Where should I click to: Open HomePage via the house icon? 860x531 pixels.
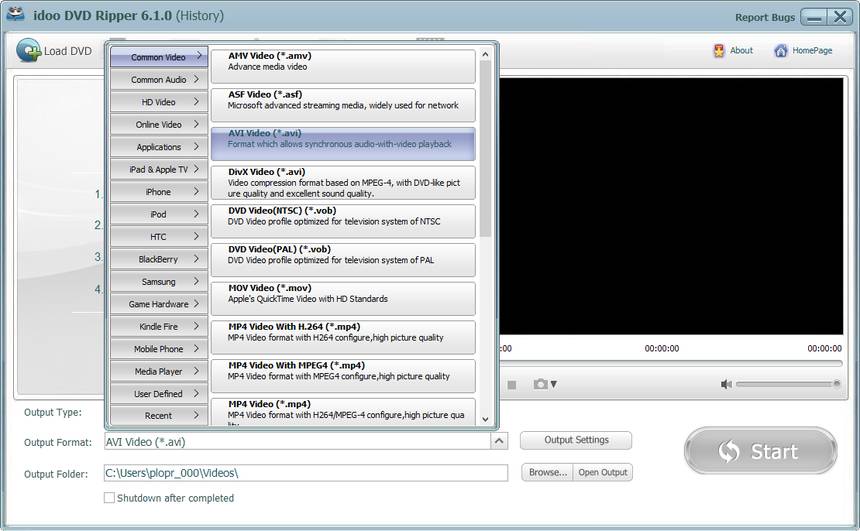[780, 50]
